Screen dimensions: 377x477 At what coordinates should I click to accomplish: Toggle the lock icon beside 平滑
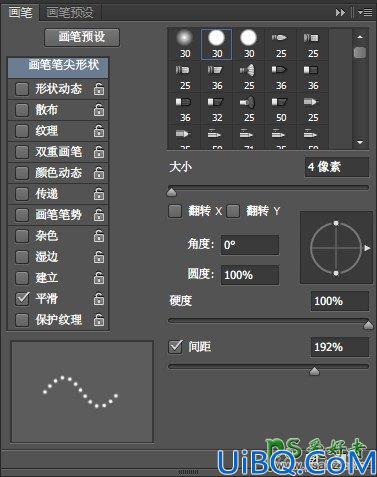pyautogui.click(x=99, y=299)
